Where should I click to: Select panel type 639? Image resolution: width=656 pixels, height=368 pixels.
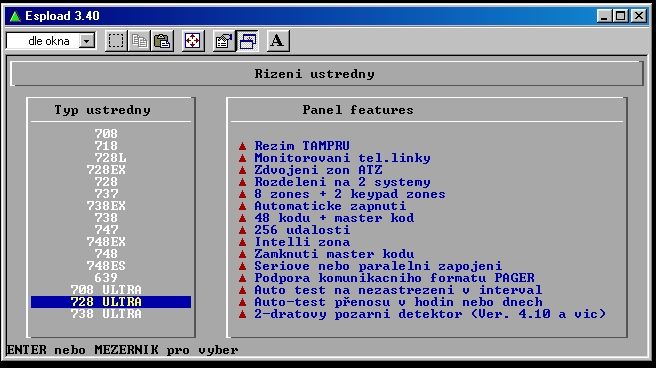click(x=106, y=278)
